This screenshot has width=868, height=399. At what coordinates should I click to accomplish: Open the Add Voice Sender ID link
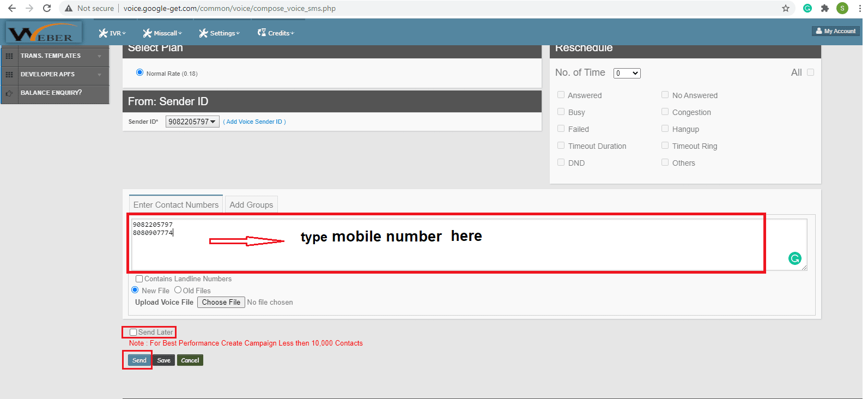(254, 122)
